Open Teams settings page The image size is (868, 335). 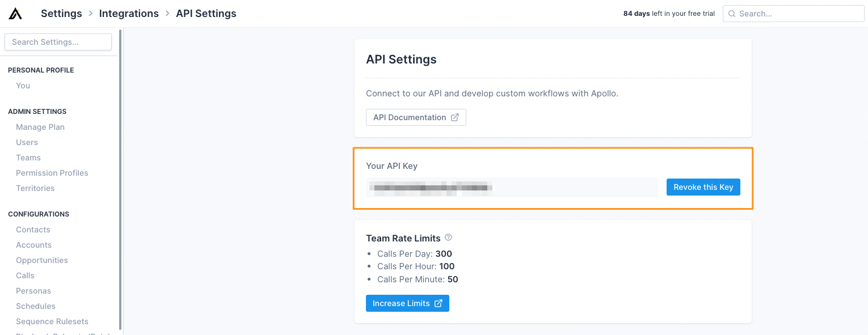pyautogui.click(x=28, y=158)
